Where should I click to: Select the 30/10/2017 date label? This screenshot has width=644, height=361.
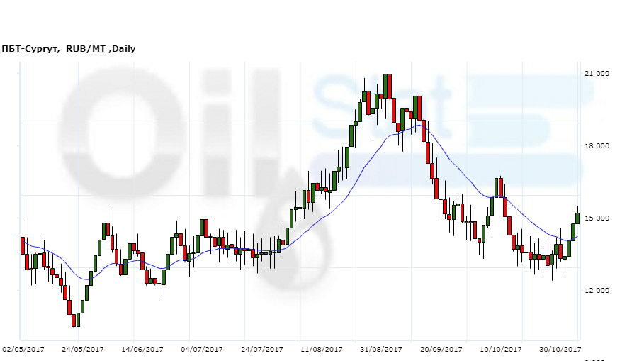(560, 350)
